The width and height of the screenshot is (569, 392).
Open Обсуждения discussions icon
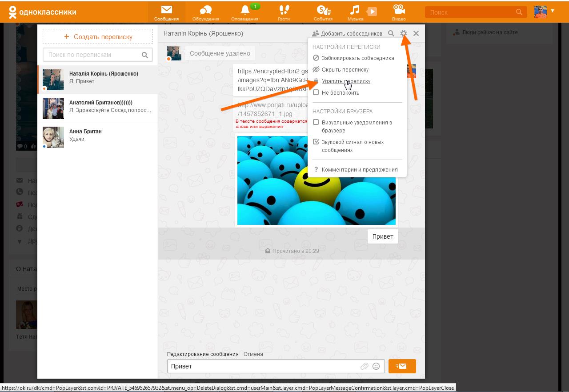[206, 12]
